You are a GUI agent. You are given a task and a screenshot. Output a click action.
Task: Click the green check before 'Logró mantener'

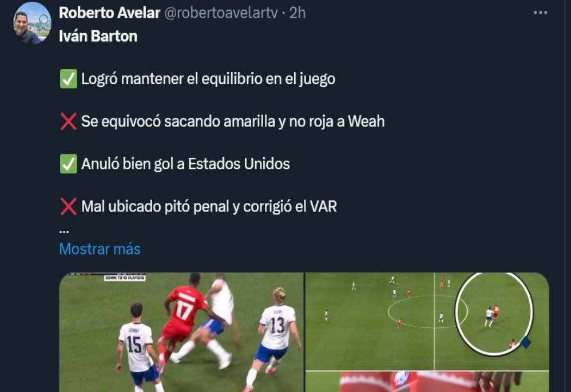point(69,79)
